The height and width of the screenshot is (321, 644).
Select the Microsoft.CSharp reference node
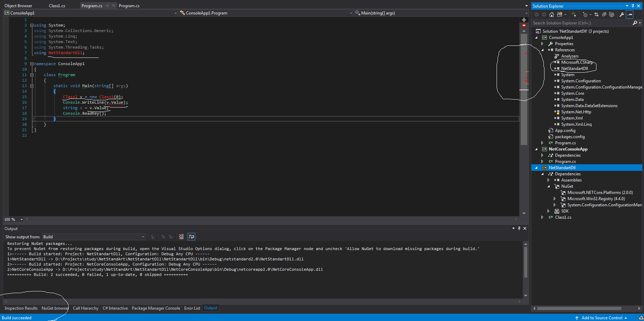point(577,62)
